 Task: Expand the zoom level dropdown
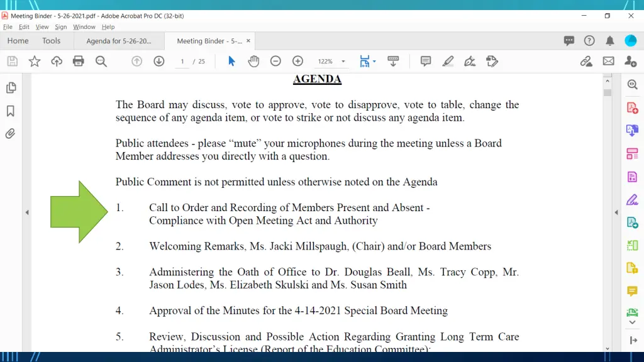point(343,62)
